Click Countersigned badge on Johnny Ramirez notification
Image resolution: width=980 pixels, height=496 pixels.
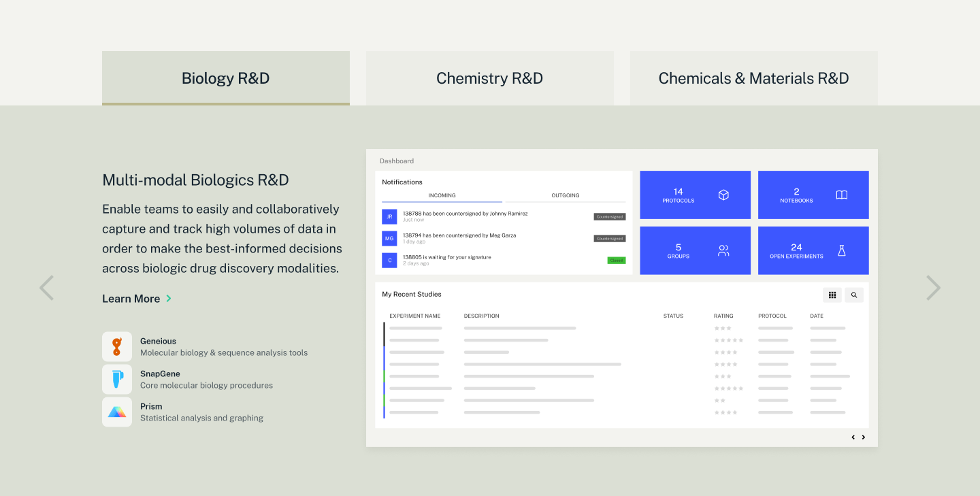coord(610,217)
